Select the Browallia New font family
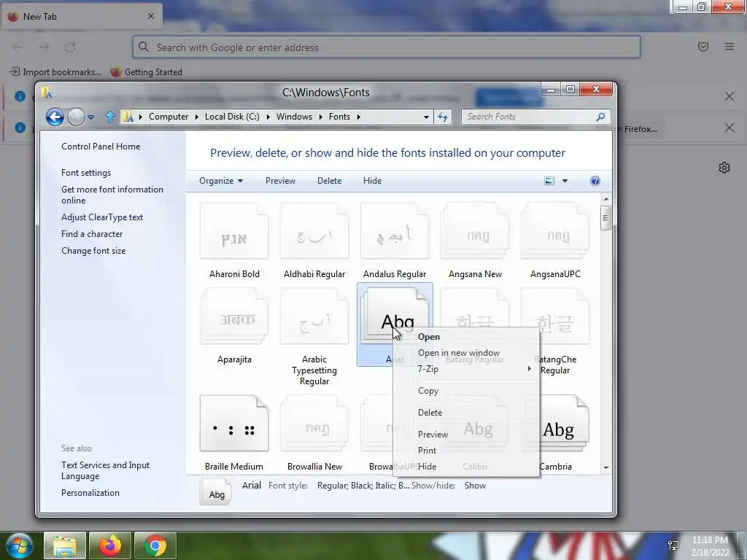The height and width of the screenshot is (560, 747). [x=314, y=433]
